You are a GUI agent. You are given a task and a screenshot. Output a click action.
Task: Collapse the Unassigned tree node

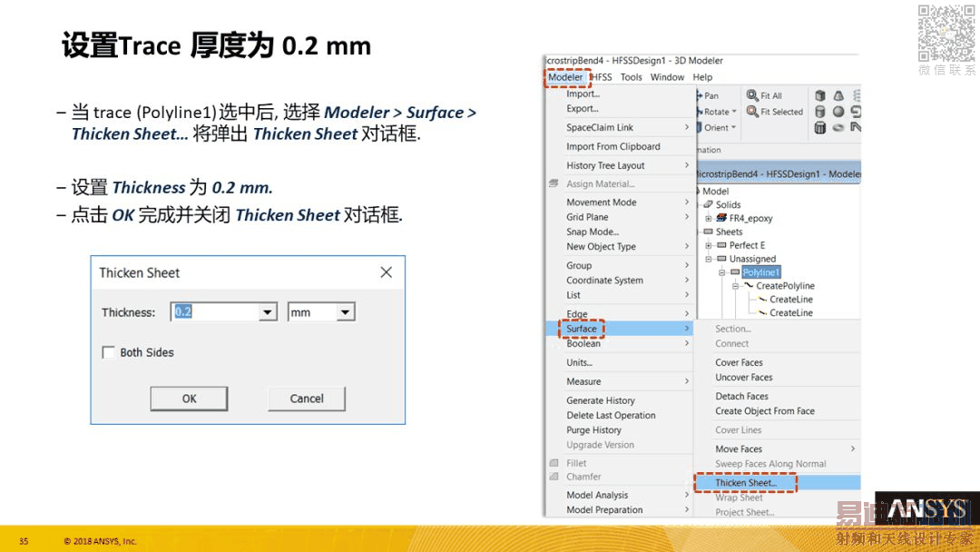708,258
